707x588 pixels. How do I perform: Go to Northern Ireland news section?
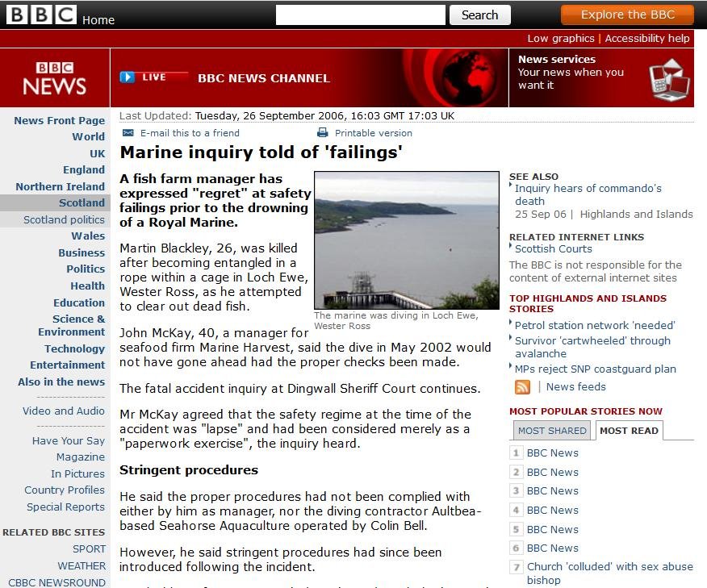(x=60, y=186)
